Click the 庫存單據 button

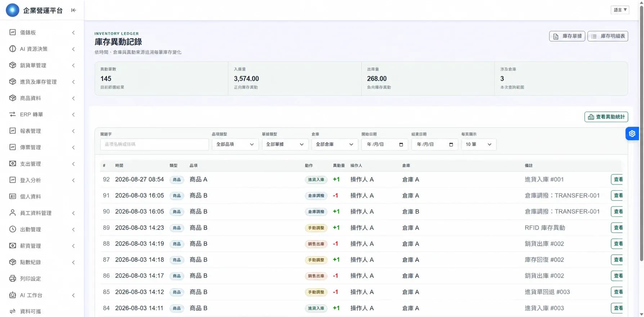point(567,36)
